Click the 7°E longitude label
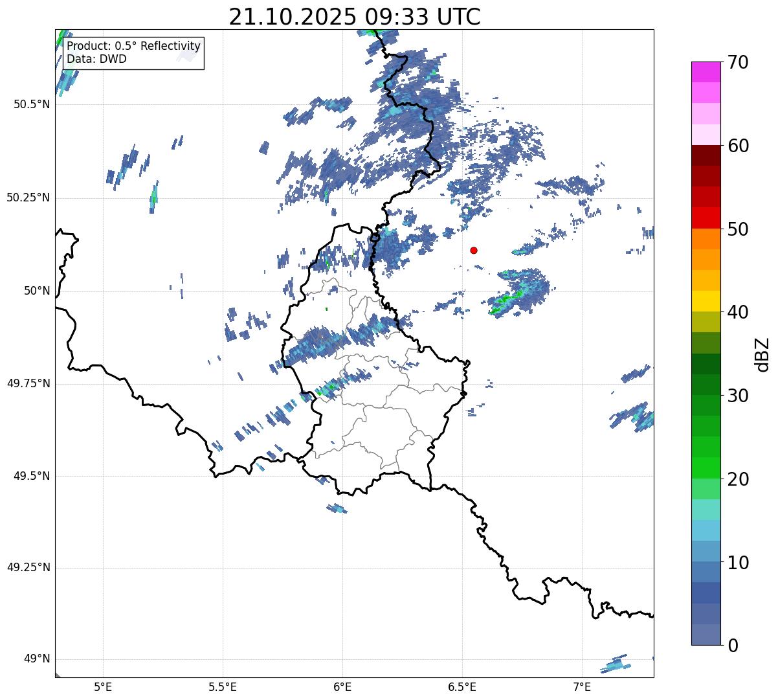Viewport: 778px width, 700px height. click(582, 686)
